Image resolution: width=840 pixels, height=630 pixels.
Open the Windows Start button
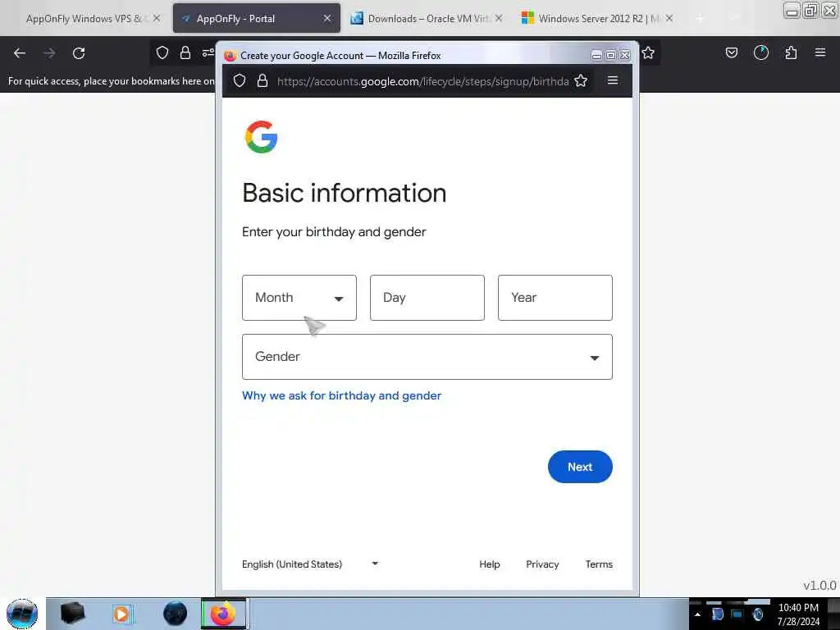pos(22,614)
